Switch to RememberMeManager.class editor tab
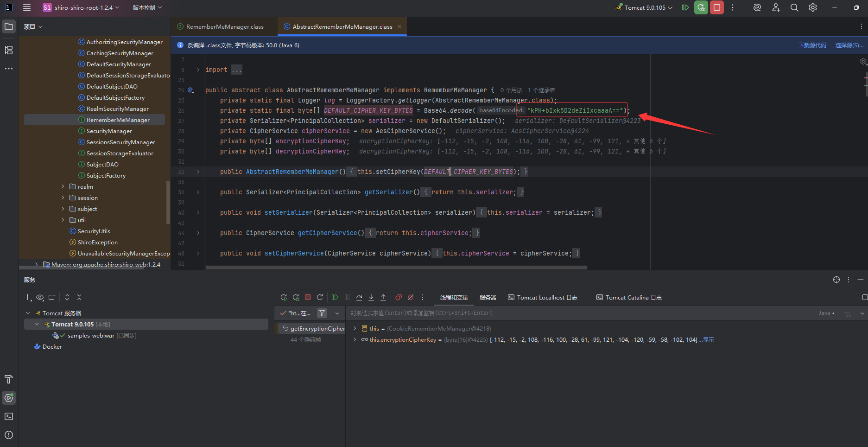 [224, 27]
